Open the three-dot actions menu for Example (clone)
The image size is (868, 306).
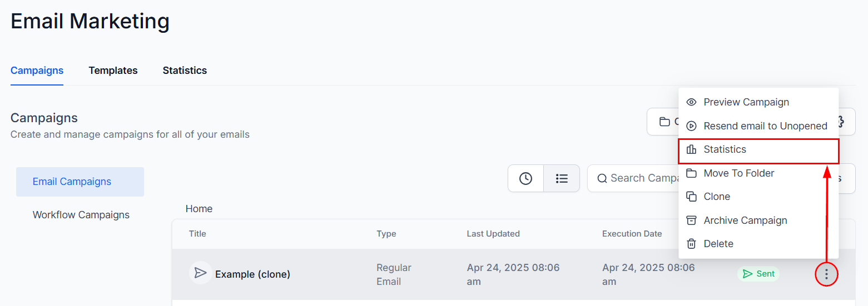click(826, 274)
